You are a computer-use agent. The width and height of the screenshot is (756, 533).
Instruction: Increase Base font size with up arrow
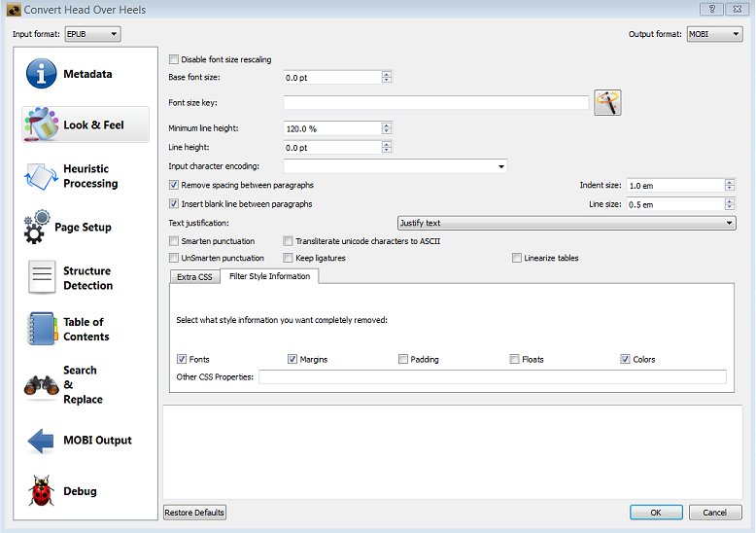click(x=387, y=74)
